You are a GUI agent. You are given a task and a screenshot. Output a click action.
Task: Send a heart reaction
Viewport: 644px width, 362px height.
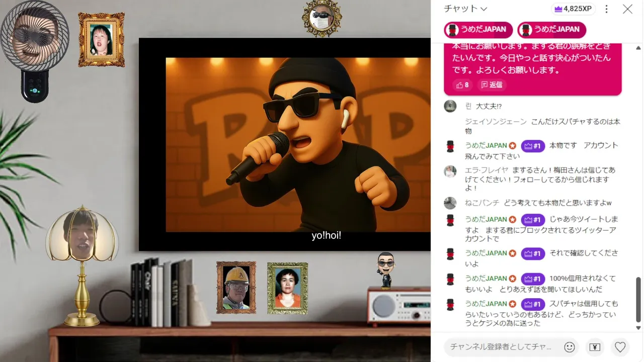pos(620,347)
